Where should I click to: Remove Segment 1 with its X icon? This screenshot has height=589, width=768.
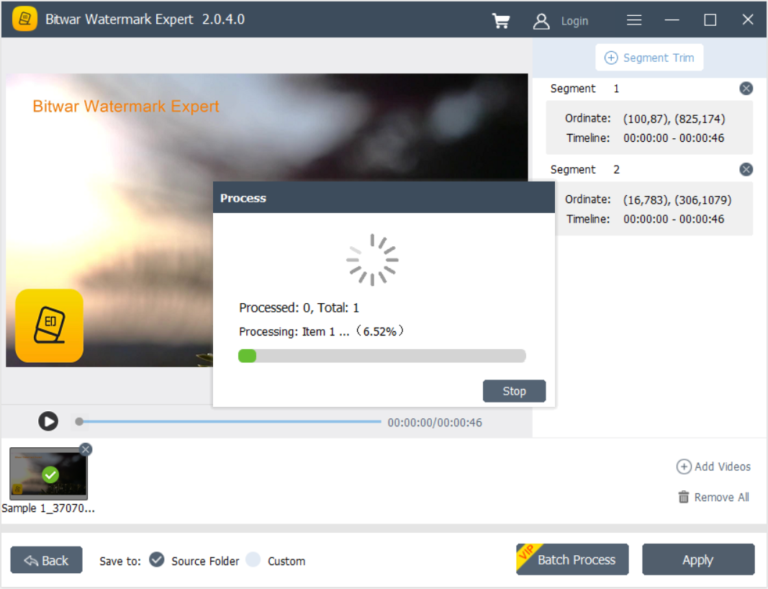tap(745, 89)
